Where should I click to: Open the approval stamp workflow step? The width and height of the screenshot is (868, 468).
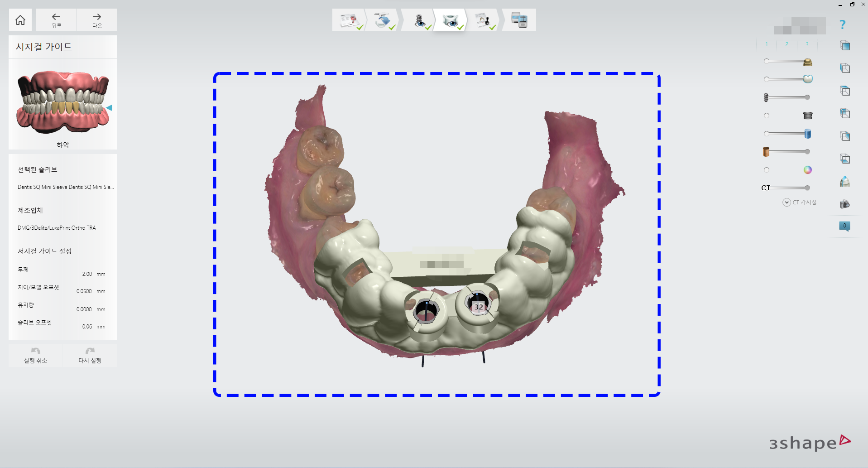pos(483,20)
